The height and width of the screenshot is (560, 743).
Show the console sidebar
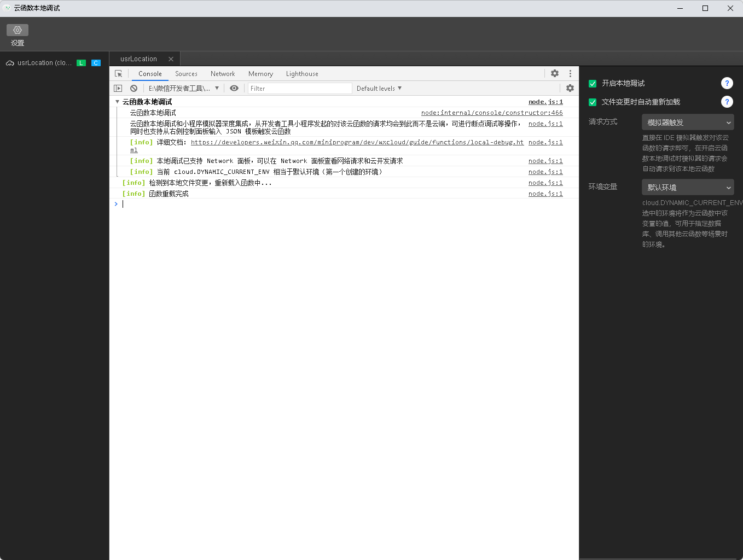coord(118,88)
